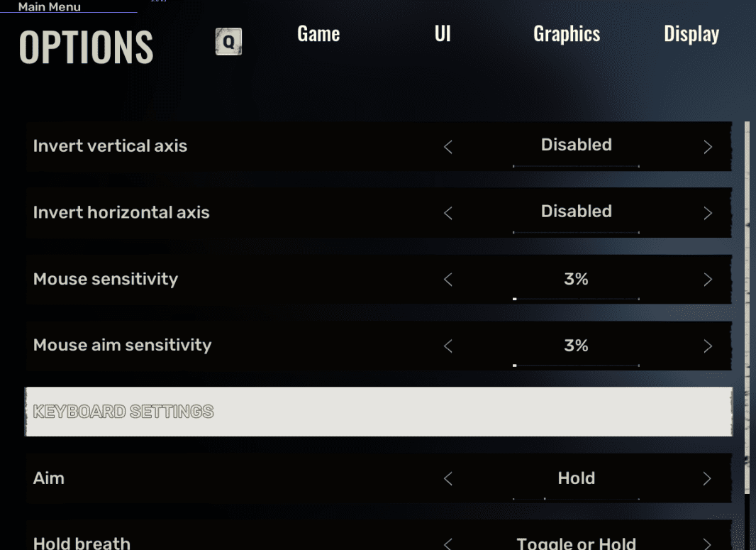Switch Aim mode with right arrow
Screen dimensions: 756x550
pos(707,479)
